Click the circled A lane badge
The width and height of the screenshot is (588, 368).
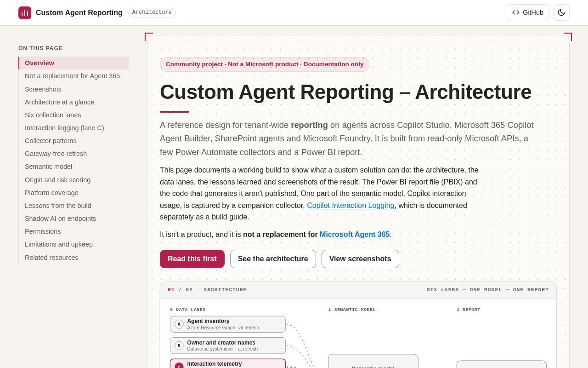[x=179, y=324]
